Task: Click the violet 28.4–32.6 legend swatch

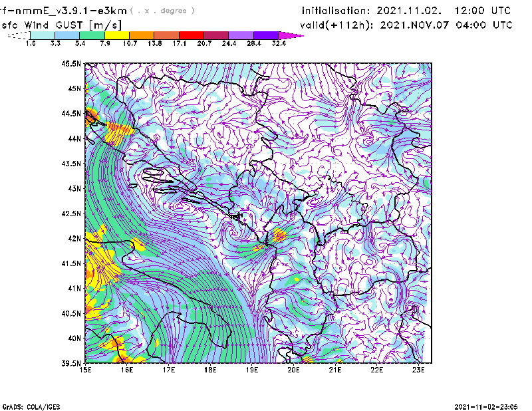Action: click(265, 35)
